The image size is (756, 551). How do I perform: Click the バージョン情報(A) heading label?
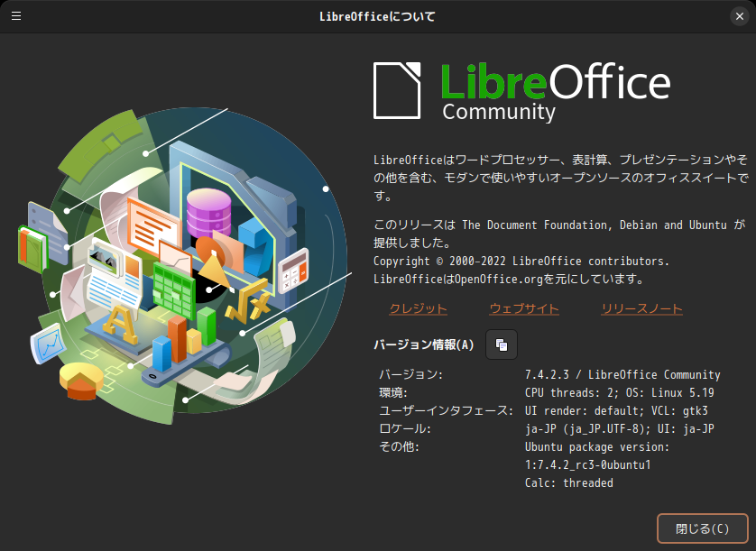click(424, 344)
